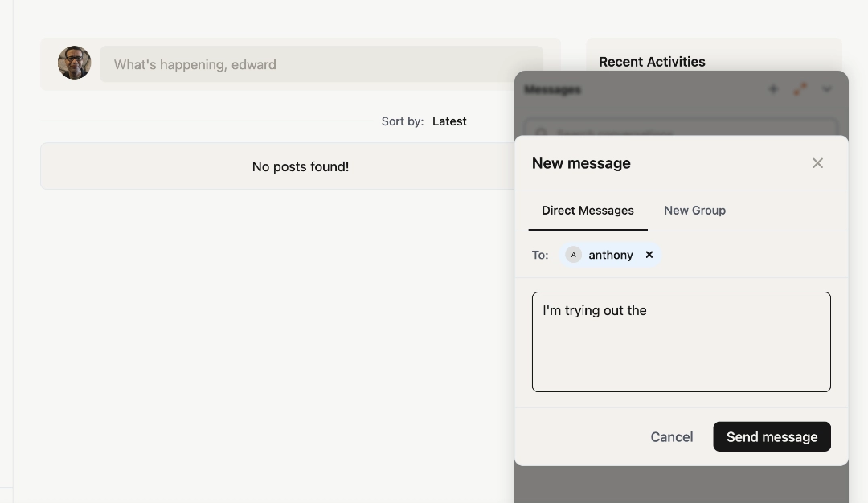Open edward's profile picture
This screenshot has width=868, height=503.
pos(74,63)
